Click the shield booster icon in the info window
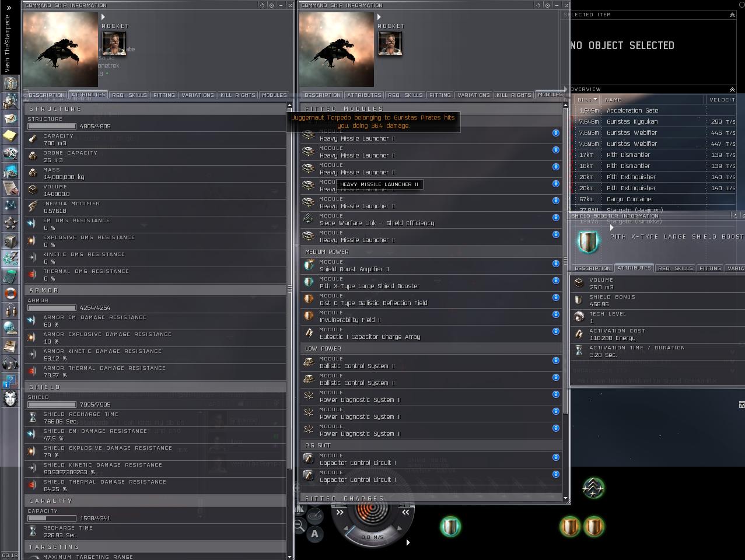Viewport: 745px width, 560px height. click(x=589, y=242)
